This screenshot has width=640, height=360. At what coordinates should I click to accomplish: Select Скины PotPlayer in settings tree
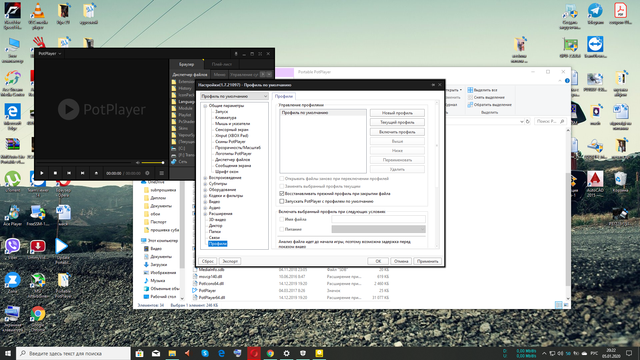230,142
